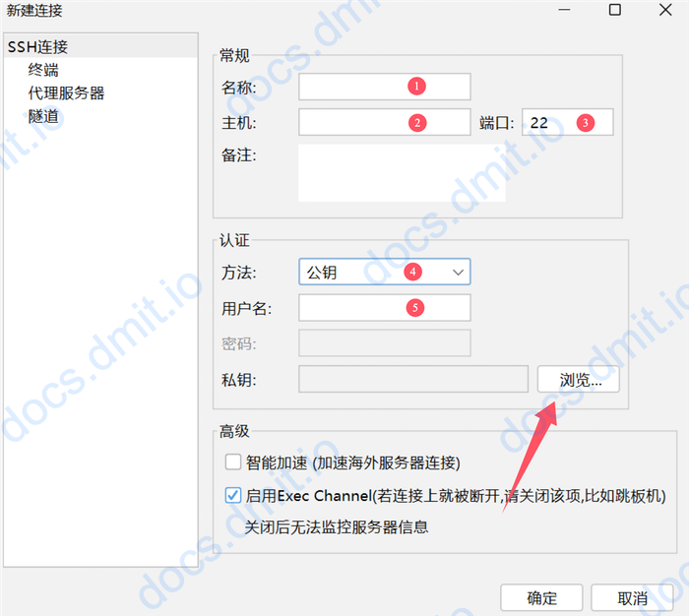Click the 端口 field showing 22

(567, 123)
